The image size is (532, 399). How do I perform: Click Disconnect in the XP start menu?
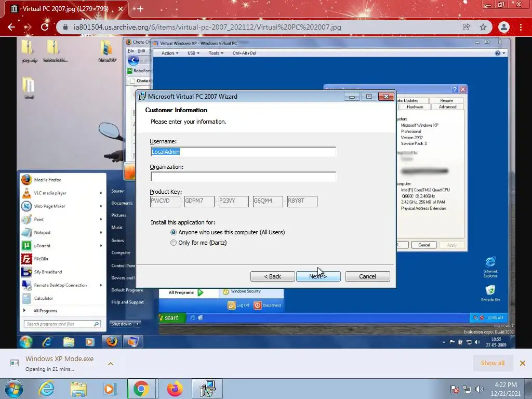pos(268,305)
